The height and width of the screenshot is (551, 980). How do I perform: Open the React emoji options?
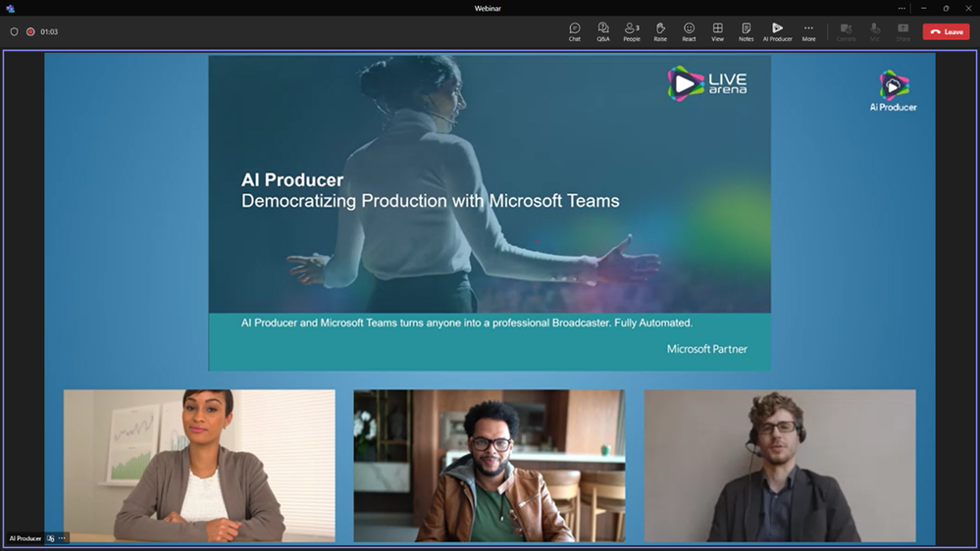[x=689, y=31]
